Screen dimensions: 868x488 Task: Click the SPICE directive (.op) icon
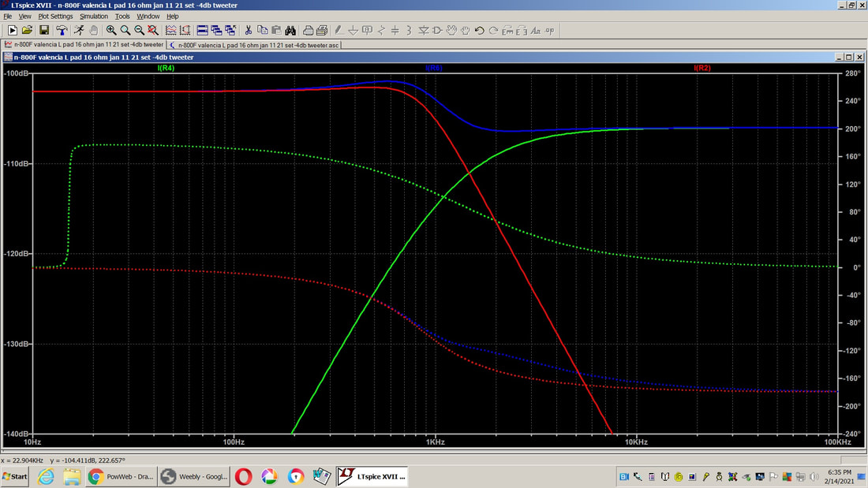[x=550, y=31]
